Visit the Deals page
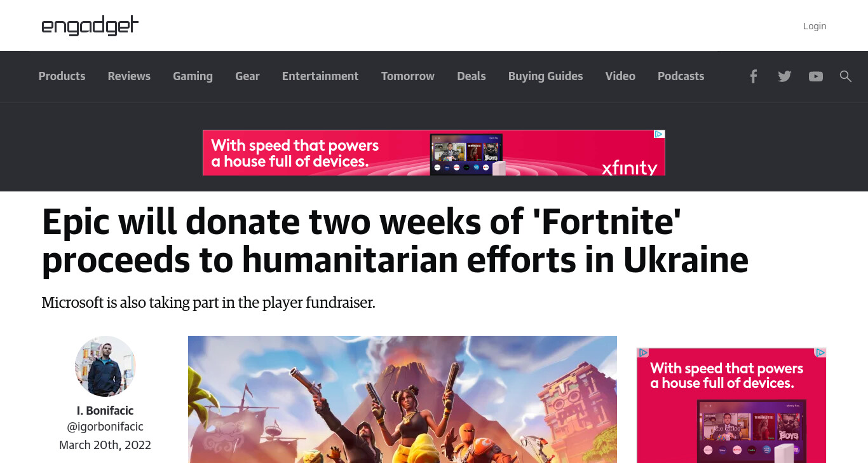The image size is (868, 463). pos(471,76)
